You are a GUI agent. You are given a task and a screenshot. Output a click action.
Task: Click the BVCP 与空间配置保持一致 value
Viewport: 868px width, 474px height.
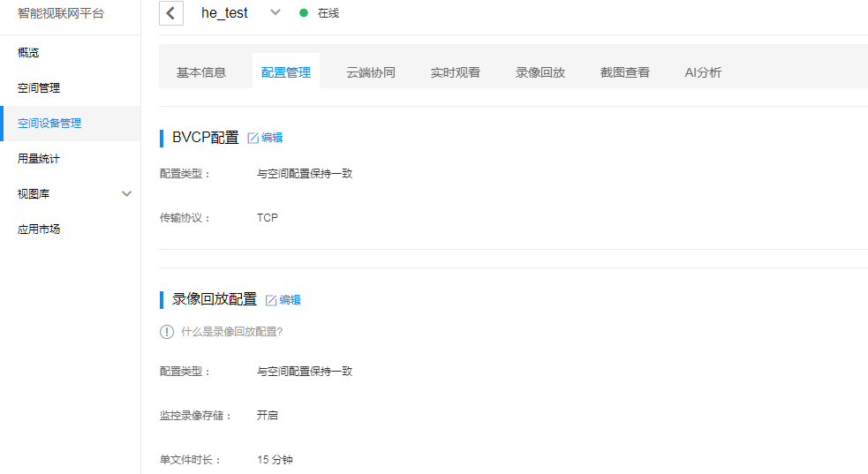click(305, 174)
